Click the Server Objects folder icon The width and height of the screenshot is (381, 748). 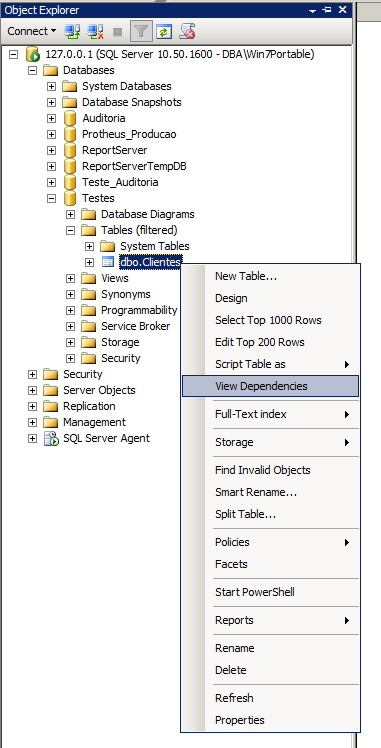point(51,390)
